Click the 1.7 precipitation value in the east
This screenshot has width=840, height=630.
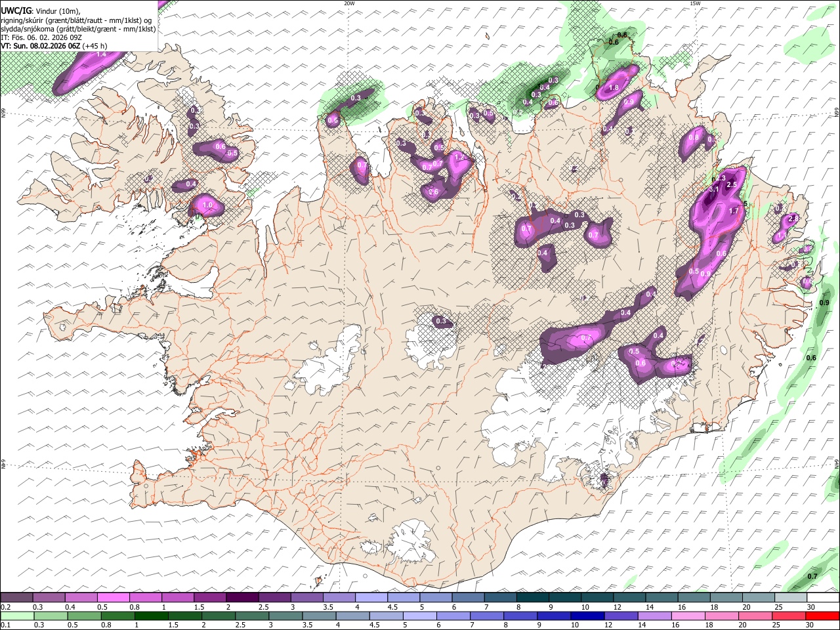[734, 211]
